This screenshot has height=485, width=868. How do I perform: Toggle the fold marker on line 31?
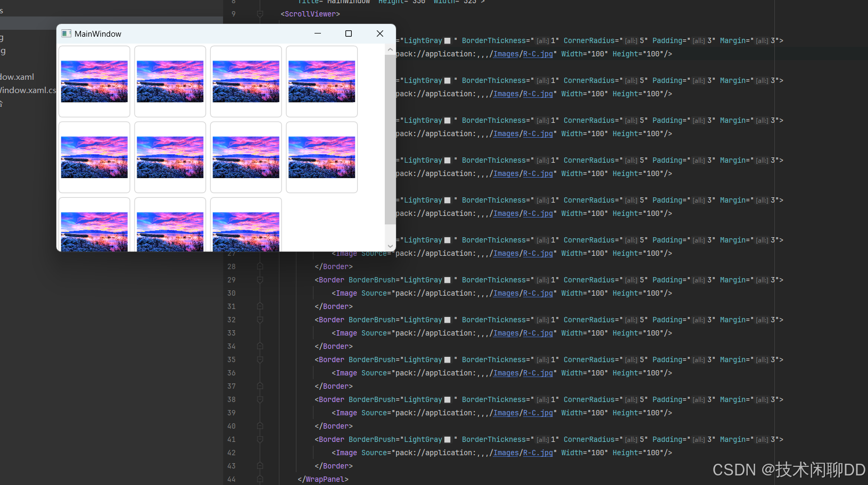(260, 306)
